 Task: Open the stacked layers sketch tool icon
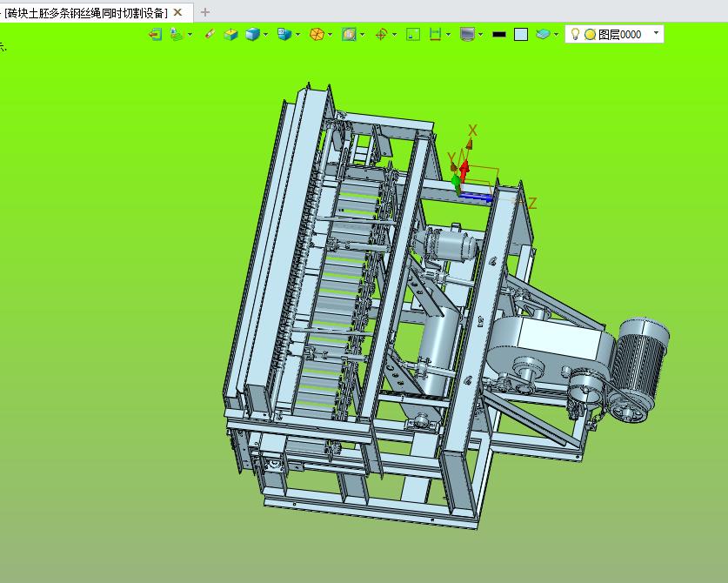click(x=177, y=35)
